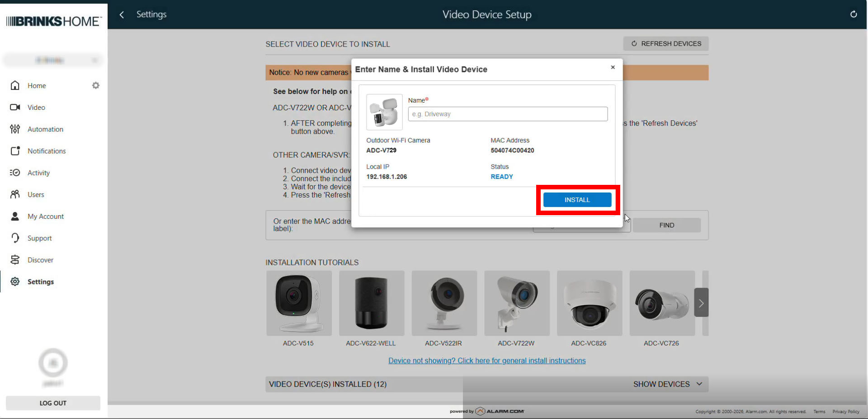Open the My Account menu item
868x419 pixels.
coord(46,217)
